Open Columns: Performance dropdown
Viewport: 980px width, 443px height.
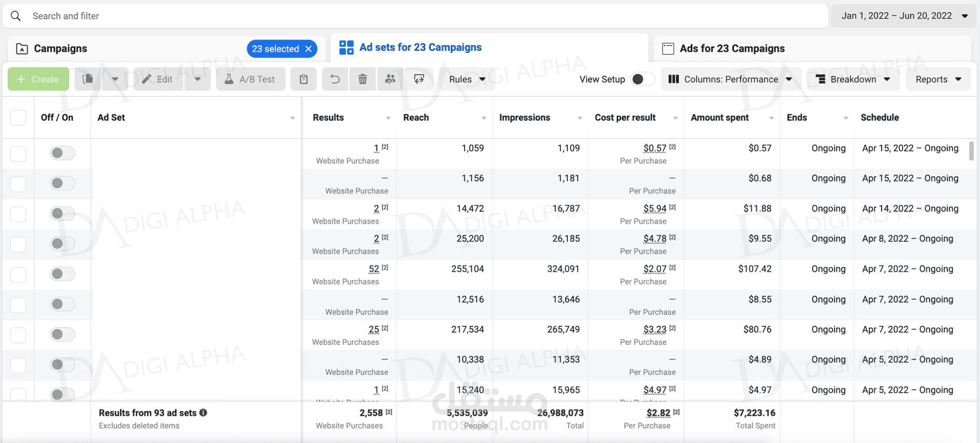tap(730, 79)
